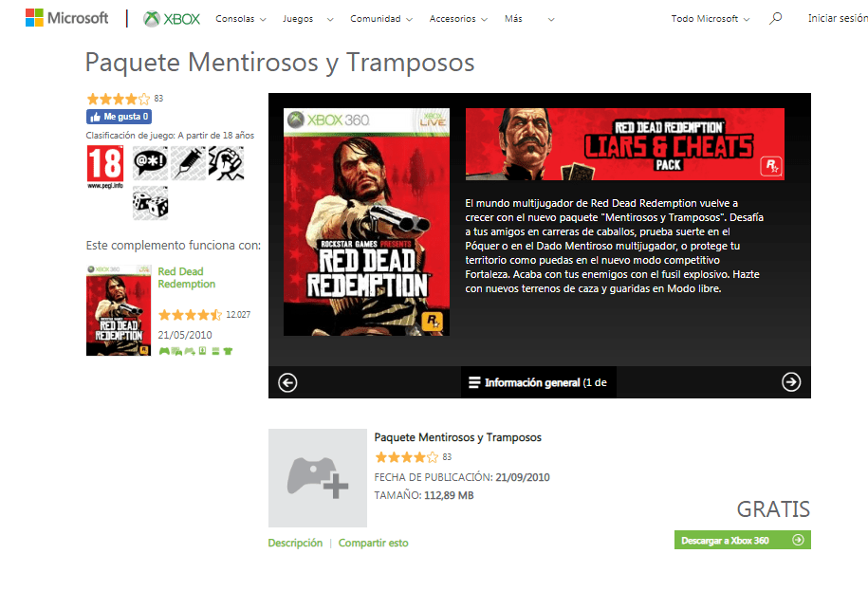This screenshot has height=591, width=868.
Task: Click Descargar a Xbox 360 button
Action: pyautogui.click(x=743, y=540)
